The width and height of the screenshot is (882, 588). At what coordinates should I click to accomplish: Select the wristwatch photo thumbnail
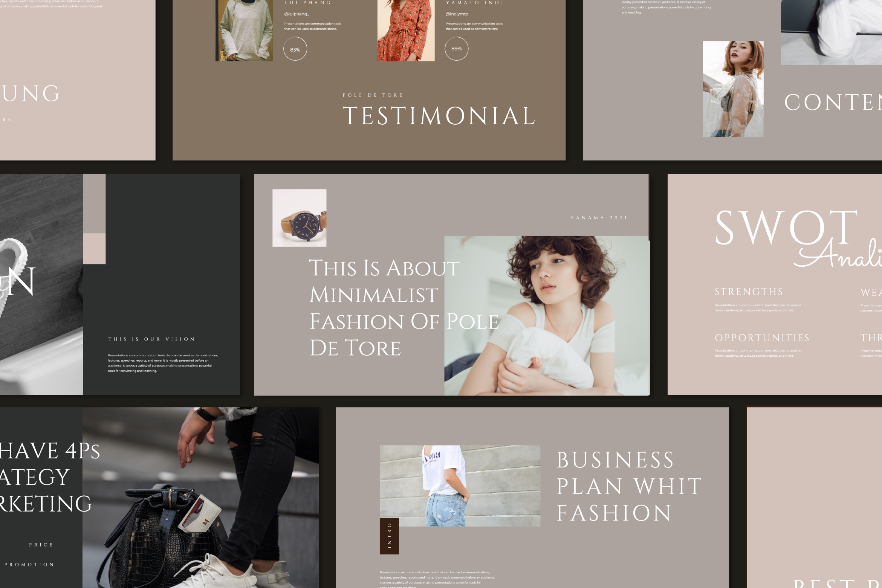300,218
